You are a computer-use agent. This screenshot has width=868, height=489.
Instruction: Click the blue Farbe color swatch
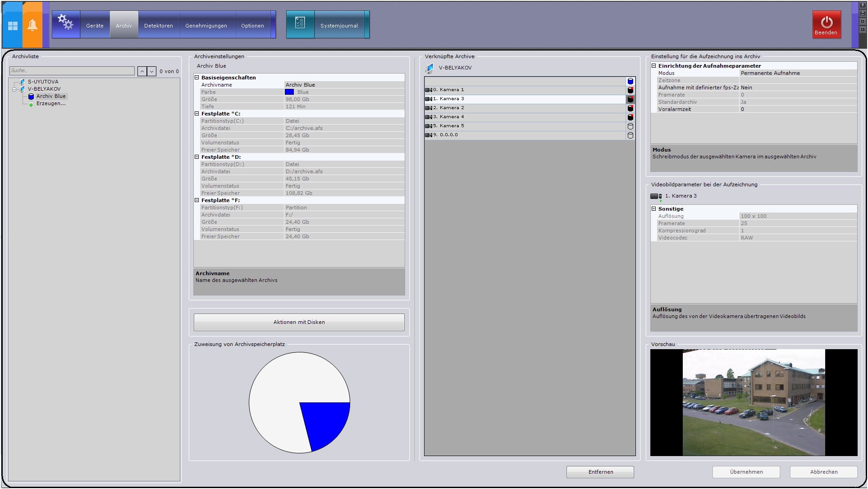tap(289, 92)
